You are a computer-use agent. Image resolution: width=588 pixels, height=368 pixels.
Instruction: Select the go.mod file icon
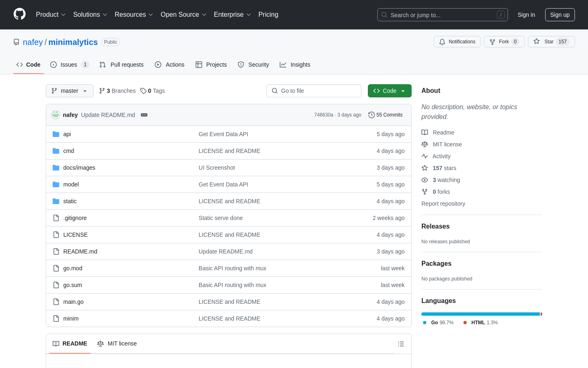click(x=56, y=268)
